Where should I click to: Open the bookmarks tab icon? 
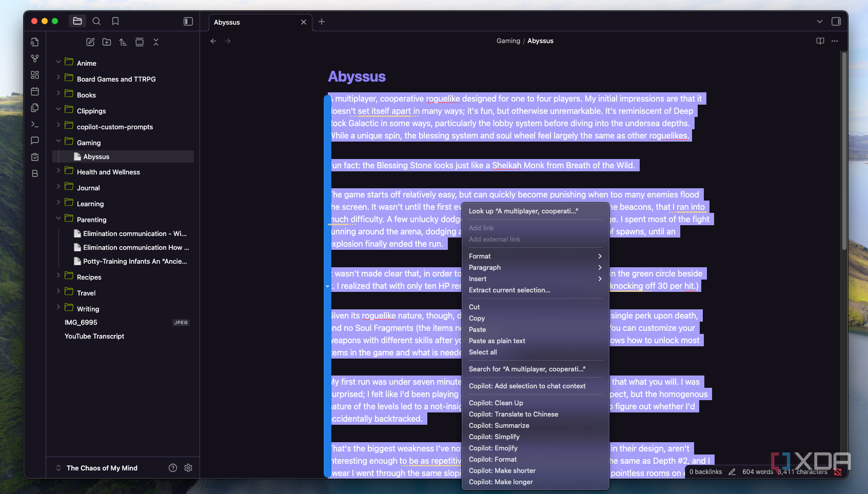point(115,21)
